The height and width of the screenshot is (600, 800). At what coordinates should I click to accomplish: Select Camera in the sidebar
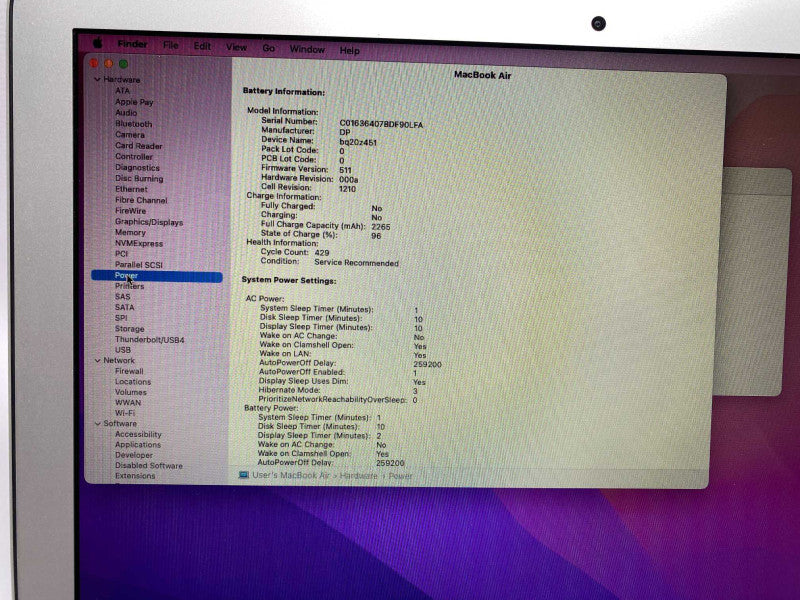[x=130, y=135]
